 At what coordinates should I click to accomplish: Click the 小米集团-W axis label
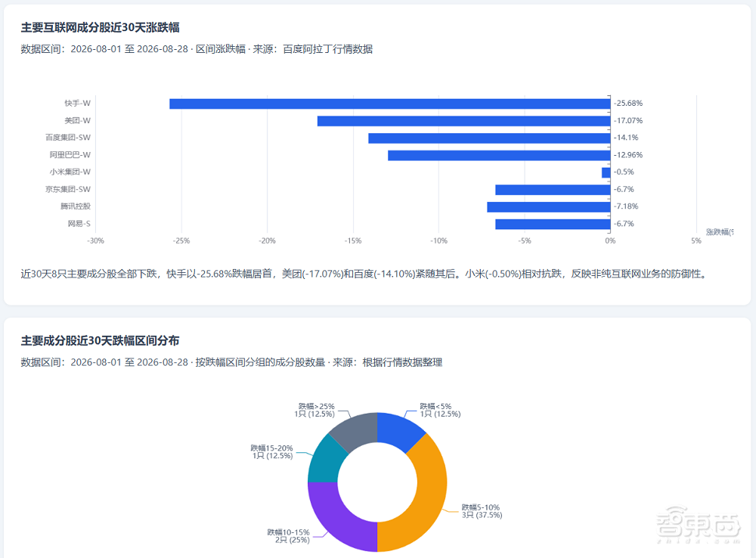[x=70, y=172]
